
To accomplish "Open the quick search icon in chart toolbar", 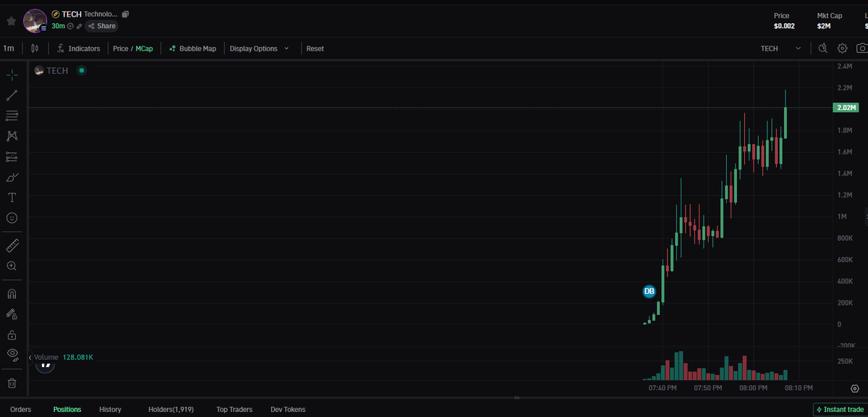I will point(823,49).
